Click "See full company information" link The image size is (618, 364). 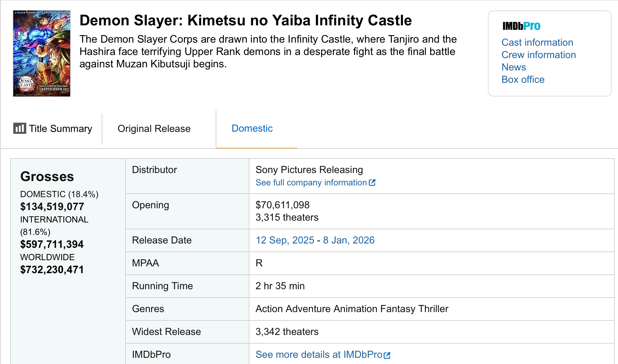click(x=311, y=183)
